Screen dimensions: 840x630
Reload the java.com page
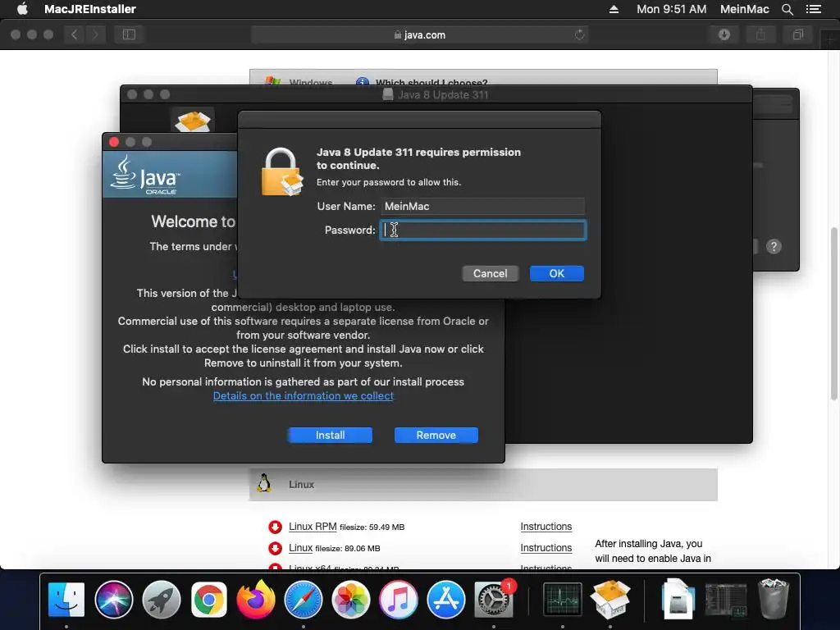pyautogui.click(x=579, y=34)
